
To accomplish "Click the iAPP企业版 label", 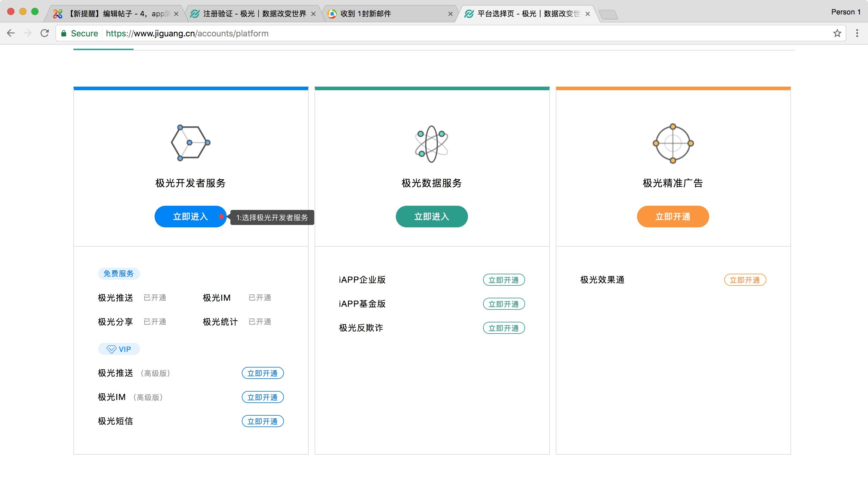I will (362, 280).
